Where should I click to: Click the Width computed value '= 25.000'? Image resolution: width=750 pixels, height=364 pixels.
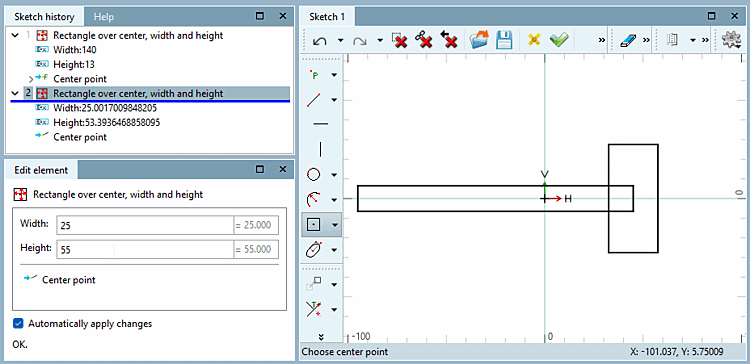click(255, 225)
